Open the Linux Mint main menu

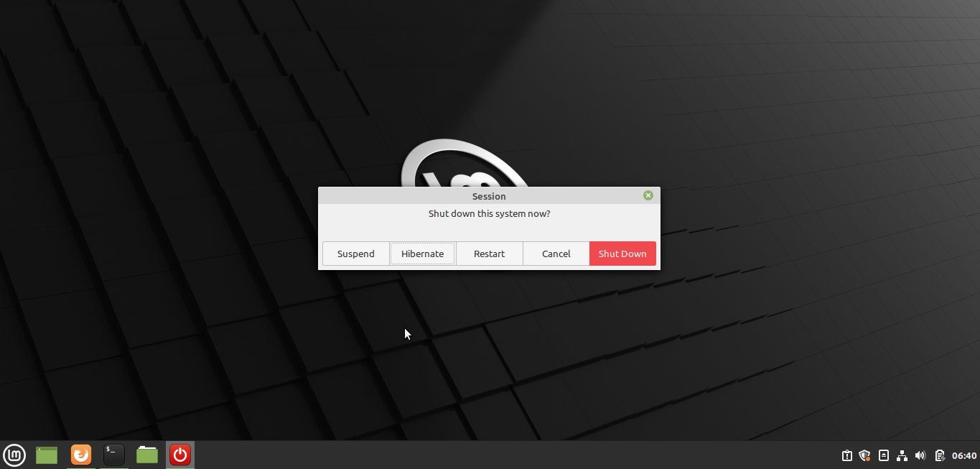coord(14,455)
